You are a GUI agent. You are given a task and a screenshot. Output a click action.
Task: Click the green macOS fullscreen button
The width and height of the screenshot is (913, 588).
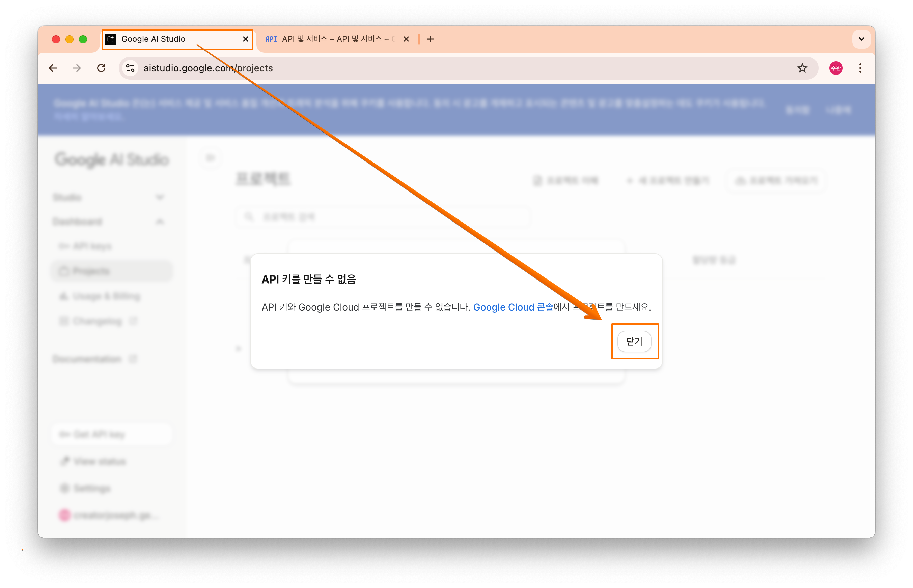83,39
